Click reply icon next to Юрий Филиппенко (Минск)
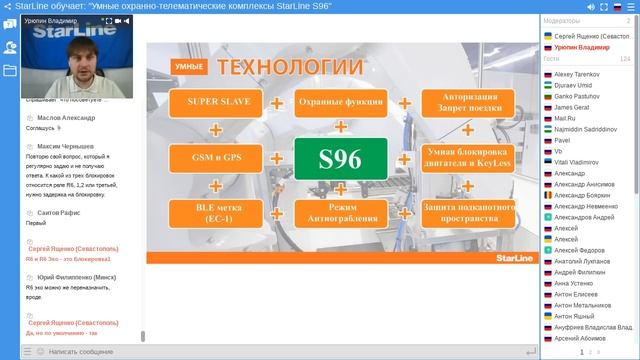 point(29,278)
